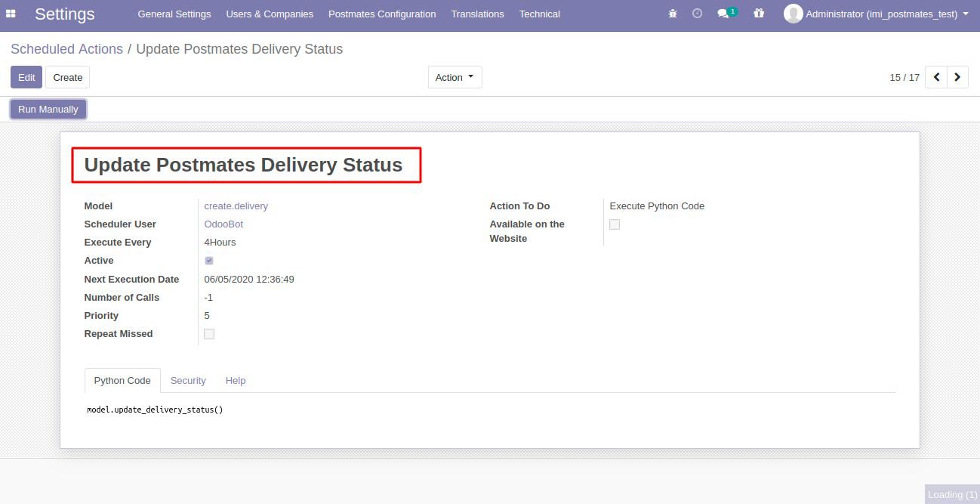
Task: Click the Administrator avatar image
Action: [x=793, y=14]
